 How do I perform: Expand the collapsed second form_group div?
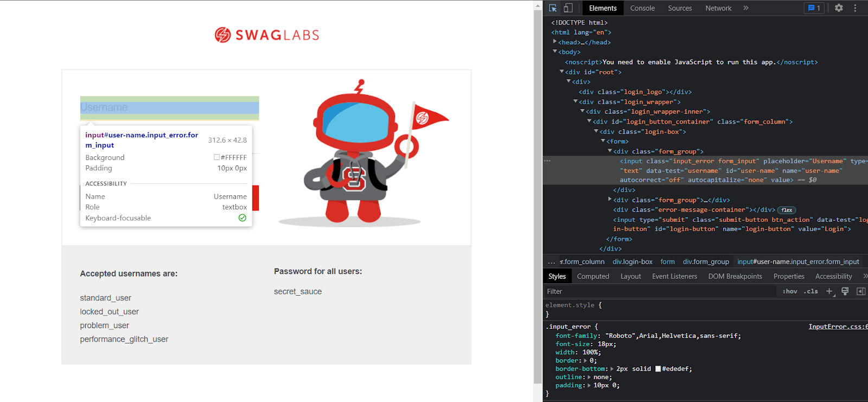tap(610, 200)
